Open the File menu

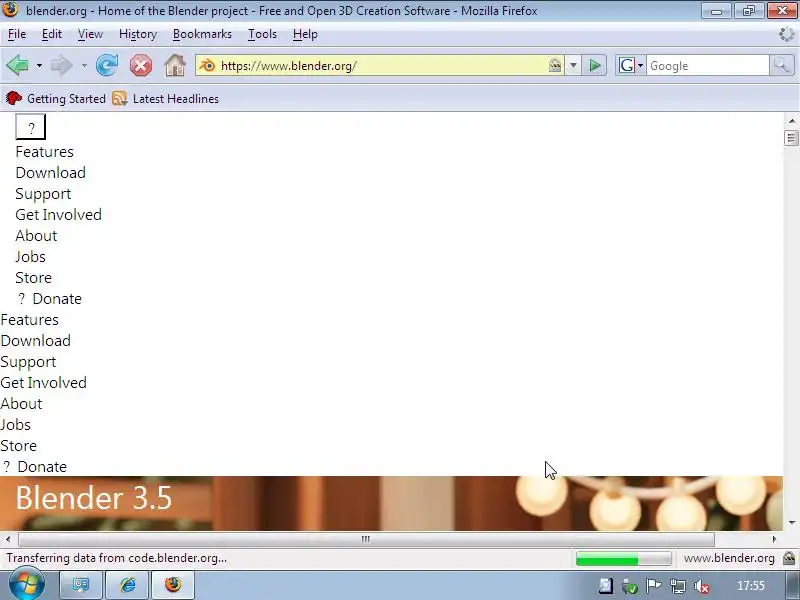[x=17, y=34]
